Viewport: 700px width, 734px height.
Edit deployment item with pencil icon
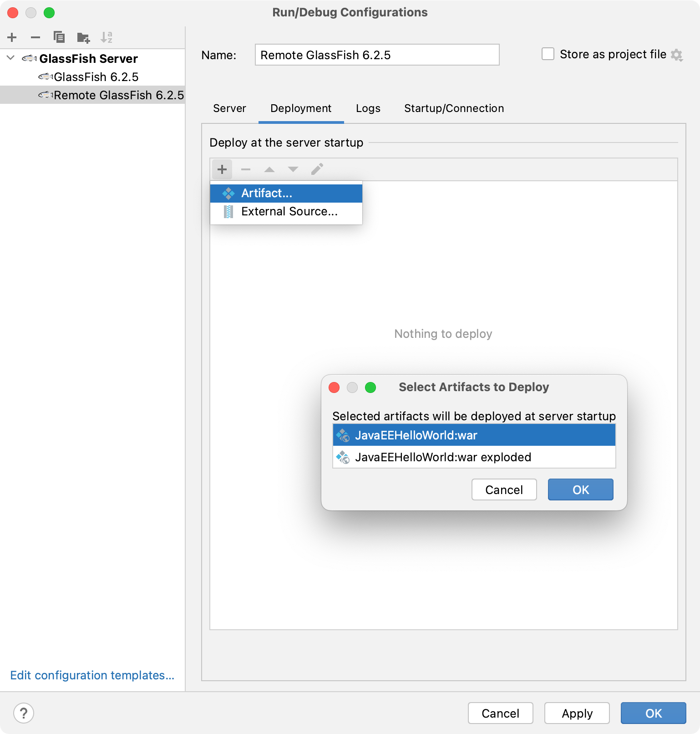coord(317,169)
